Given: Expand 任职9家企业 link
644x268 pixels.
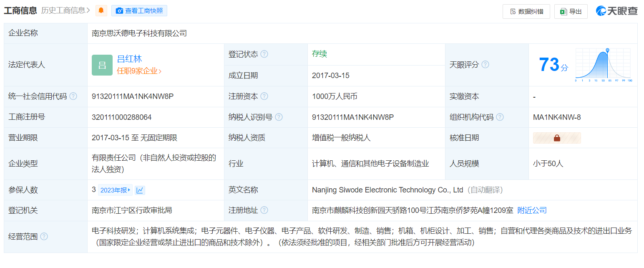Looking at the screenshot, I should (x=139, y=71).
